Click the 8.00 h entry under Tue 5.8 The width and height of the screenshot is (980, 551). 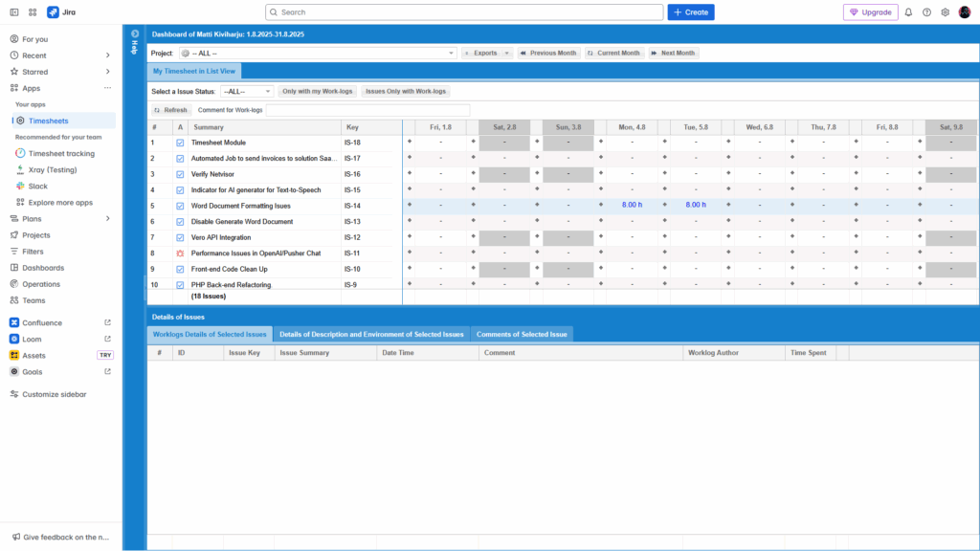696,205
